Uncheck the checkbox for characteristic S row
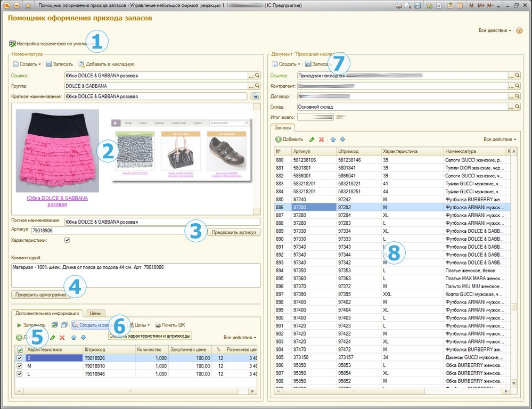This screenshot has height=409, width=532. pos(20,358)
